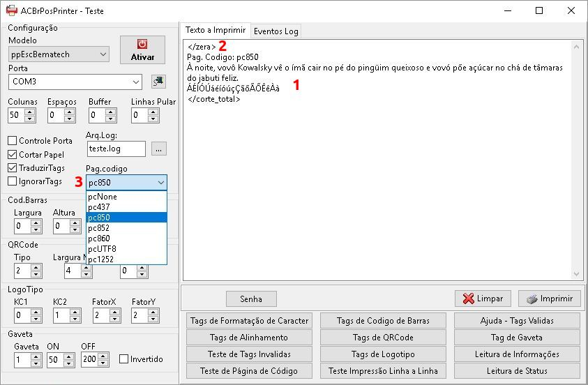Open Ajuda - Tags Validas
This screenshot has height=385, width=588.
point(517,321)
